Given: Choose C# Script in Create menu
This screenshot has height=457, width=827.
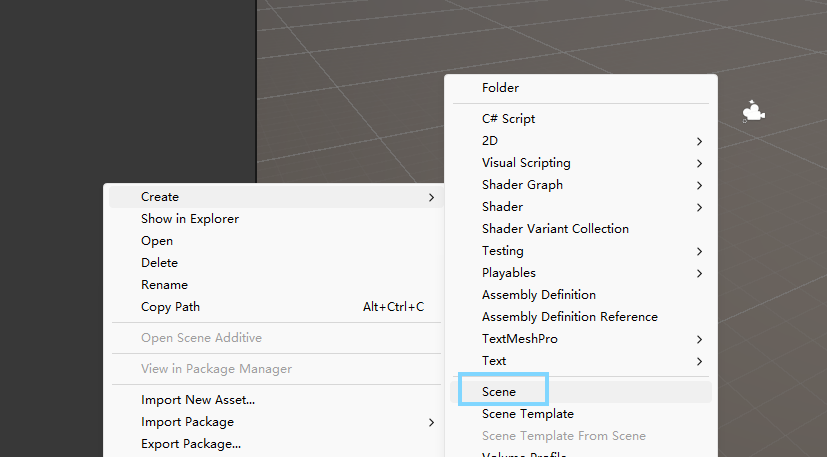Looking at the screenshot, I should [508, 119].
